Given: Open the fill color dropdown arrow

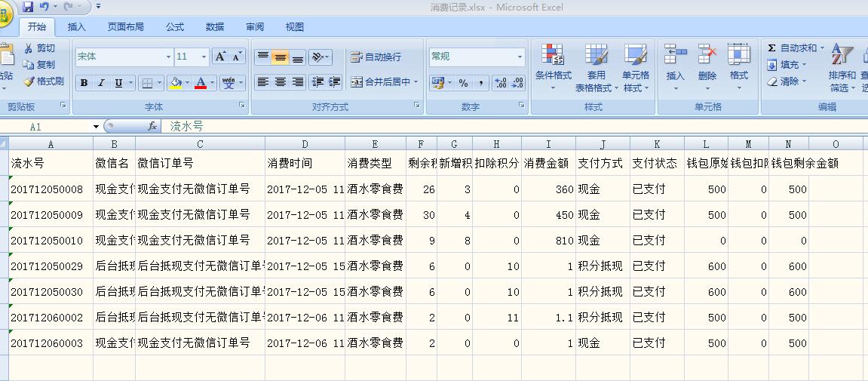Looking at the screenshot, I should tap(187, 83).
